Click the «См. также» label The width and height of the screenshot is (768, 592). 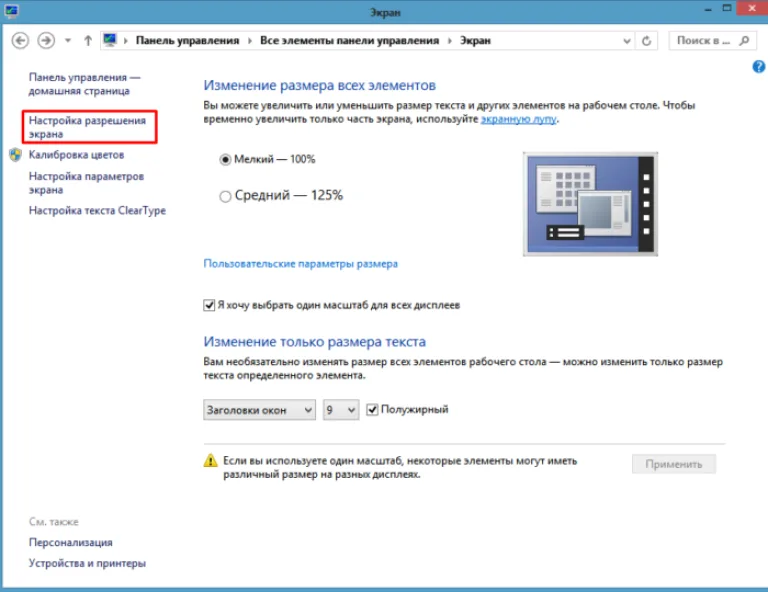tap(53, 522)
